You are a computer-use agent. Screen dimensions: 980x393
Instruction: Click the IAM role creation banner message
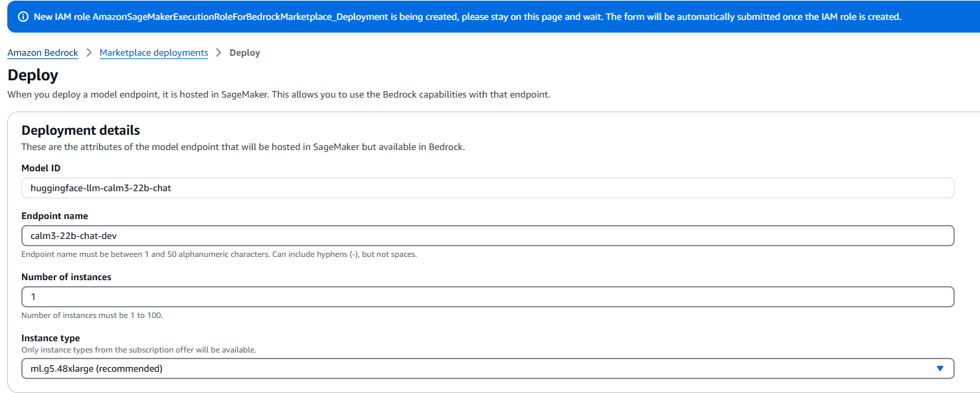click(467, 17)
